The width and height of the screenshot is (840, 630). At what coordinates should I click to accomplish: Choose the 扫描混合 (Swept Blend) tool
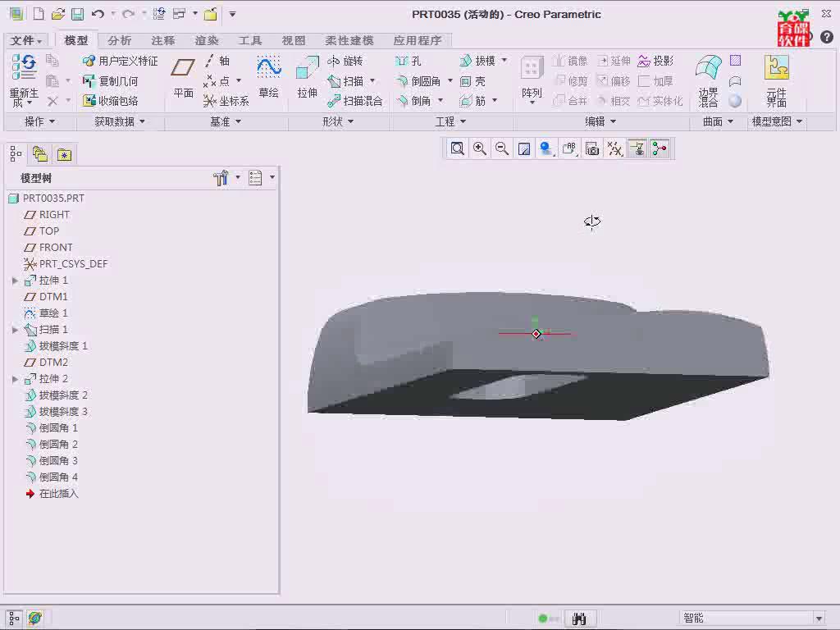355,101
